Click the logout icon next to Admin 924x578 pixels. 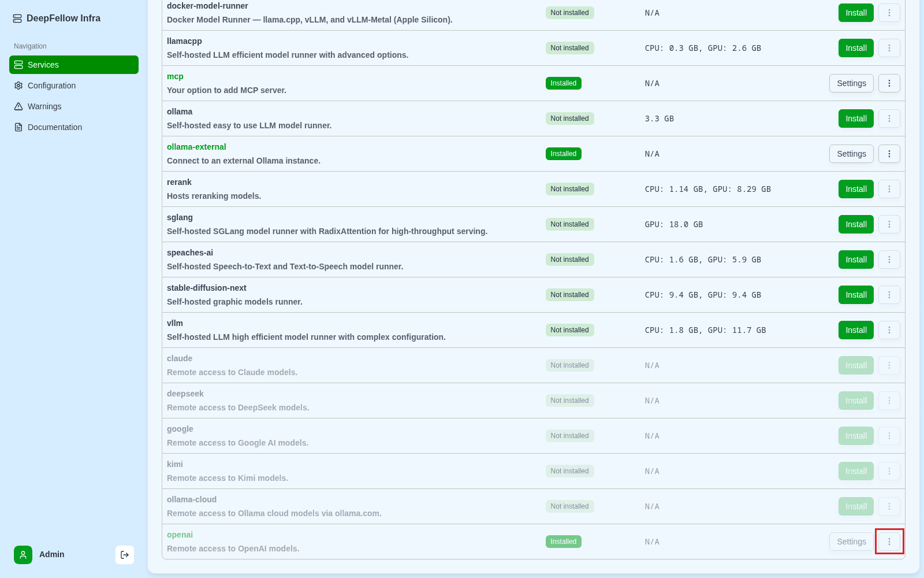125,555
